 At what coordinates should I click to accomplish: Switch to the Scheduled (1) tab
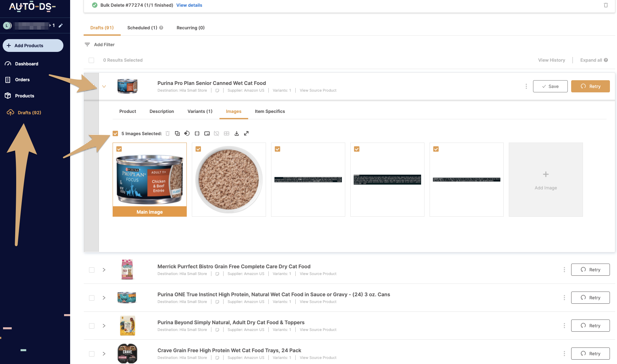[142, 28]
